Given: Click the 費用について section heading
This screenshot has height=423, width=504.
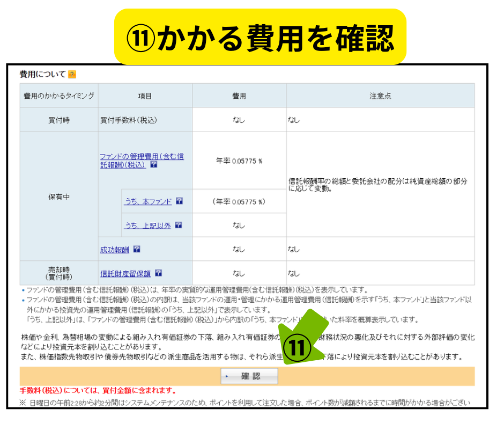Looking at the screenshot, I should click(43, 75).
